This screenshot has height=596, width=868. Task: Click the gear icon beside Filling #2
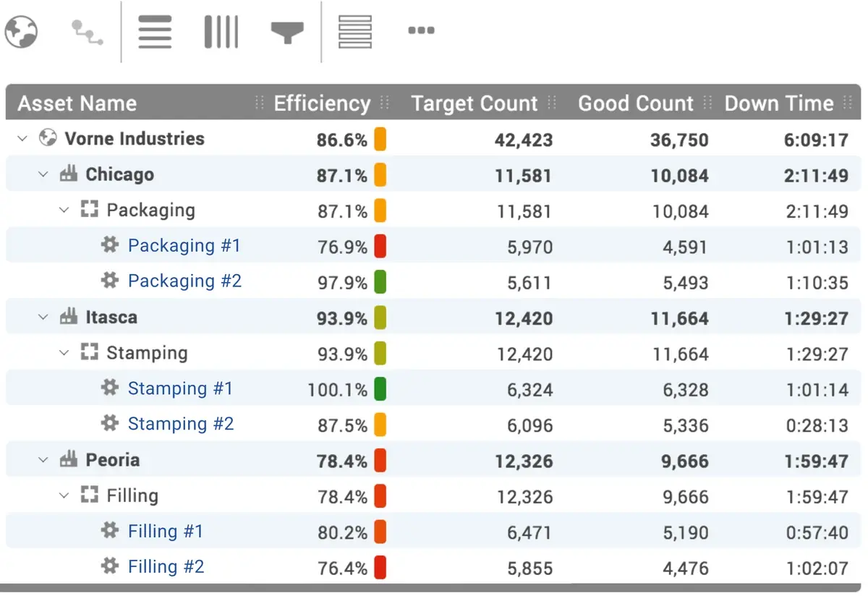pos(110,565)
